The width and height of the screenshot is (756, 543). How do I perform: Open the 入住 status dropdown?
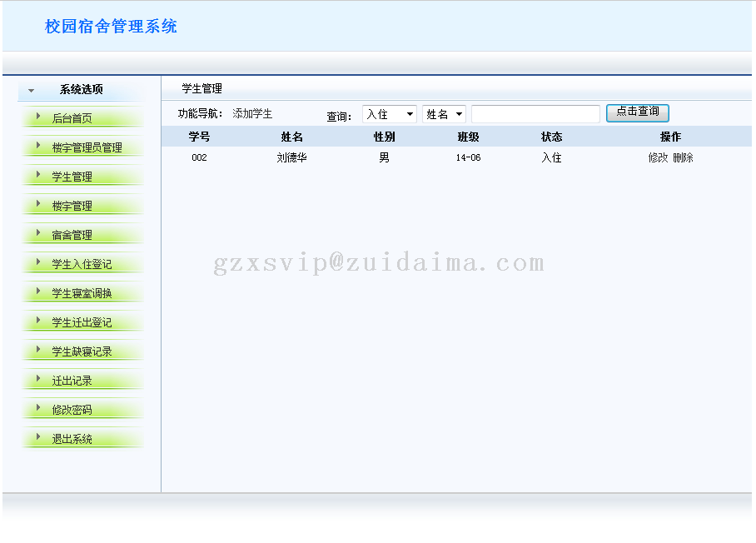(390, 114)
